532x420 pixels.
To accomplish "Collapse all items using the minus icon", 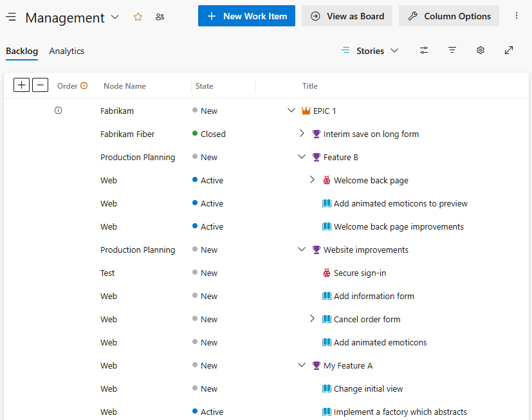I will coord(40,85).
